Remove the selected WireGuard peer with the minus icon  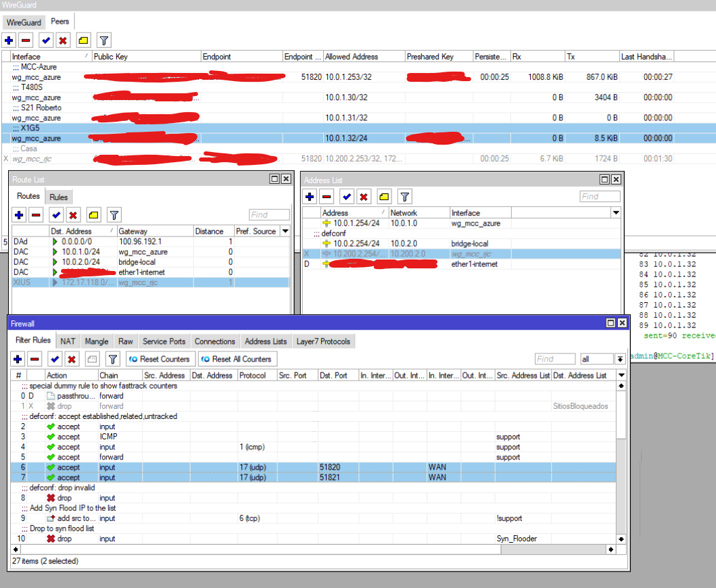pos(26,40)
